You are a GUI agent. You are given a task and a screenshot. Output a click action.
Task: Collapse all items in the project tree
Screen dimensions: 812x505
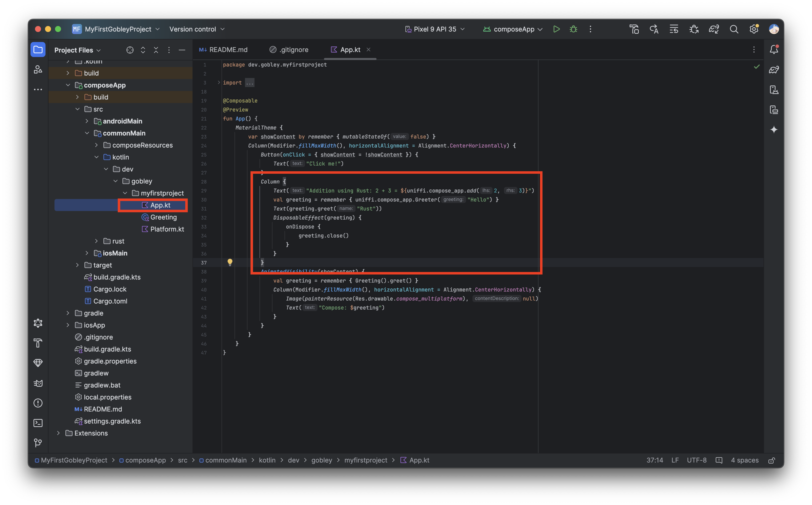pos(156,50)
